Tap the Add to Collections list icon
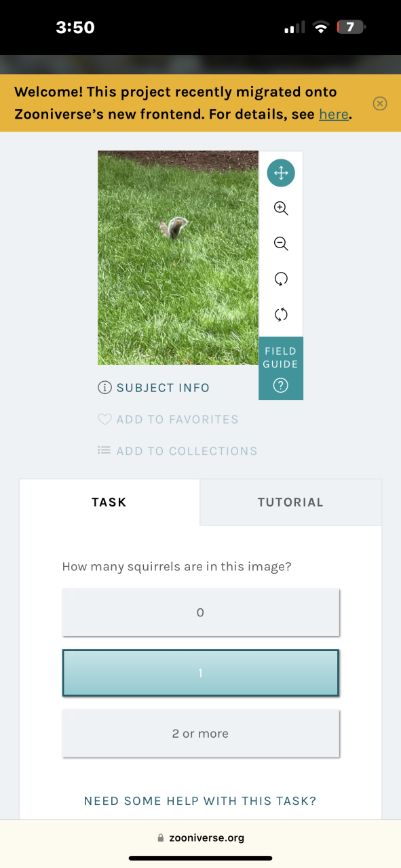Viewport: 401px width, 868px height. pyautogui.click(x=104, y=450)
